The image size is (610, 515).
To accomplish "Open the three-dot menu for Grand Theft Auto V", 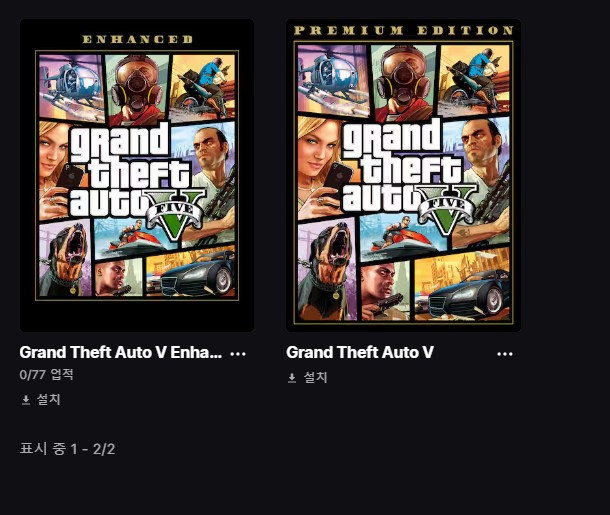I will pyautogui.click(x=505, y=354).
